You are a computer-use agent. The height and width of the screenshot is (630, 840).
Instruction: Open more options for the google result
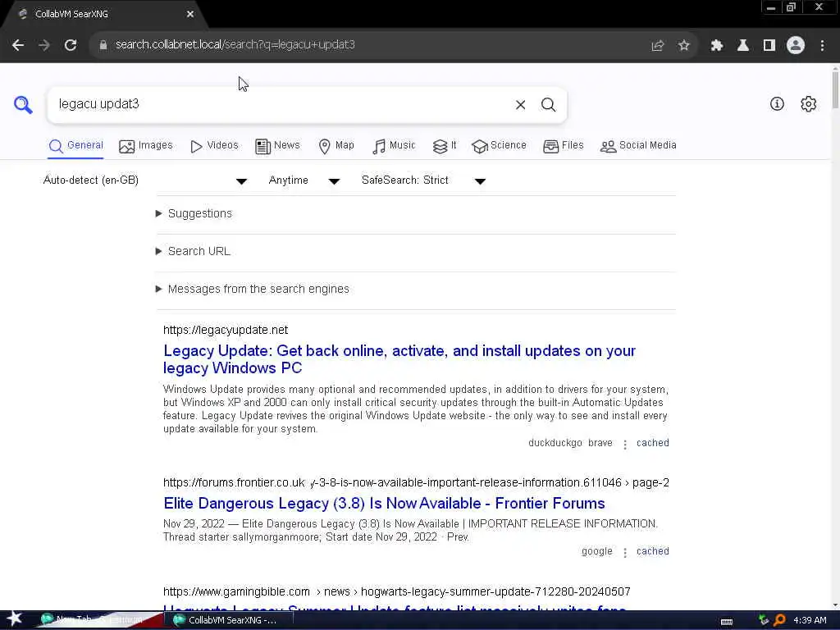pyautogui.click(x=624, y=552)
